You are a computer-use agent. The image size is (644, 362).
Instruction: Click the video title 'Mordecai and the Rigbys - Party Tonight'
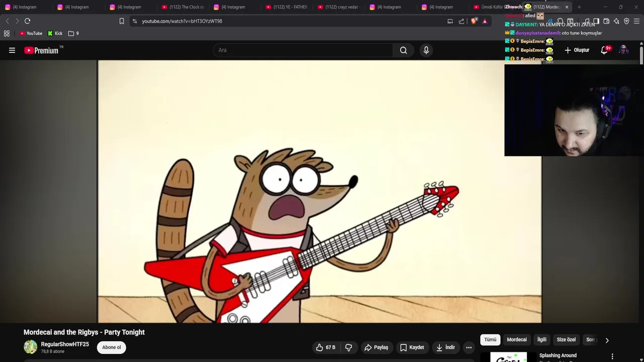[x=84, y=332]
